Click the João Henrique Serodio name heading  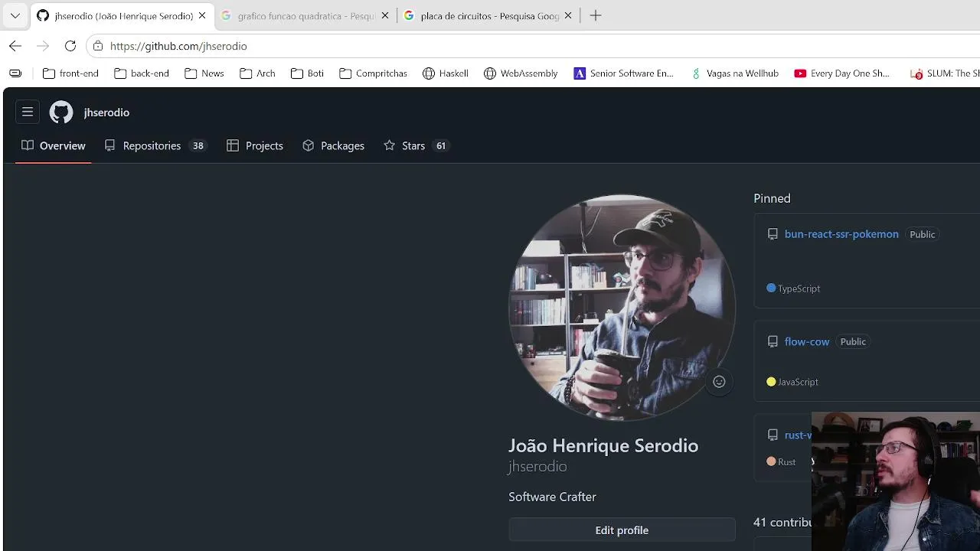coord(603,445)
